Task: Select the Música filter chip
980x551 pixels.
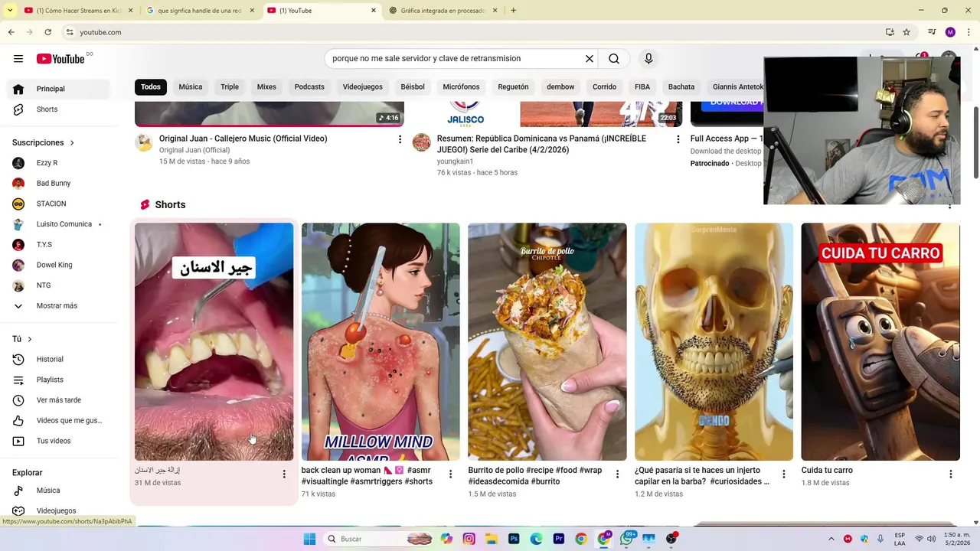Action: point(191,87)
